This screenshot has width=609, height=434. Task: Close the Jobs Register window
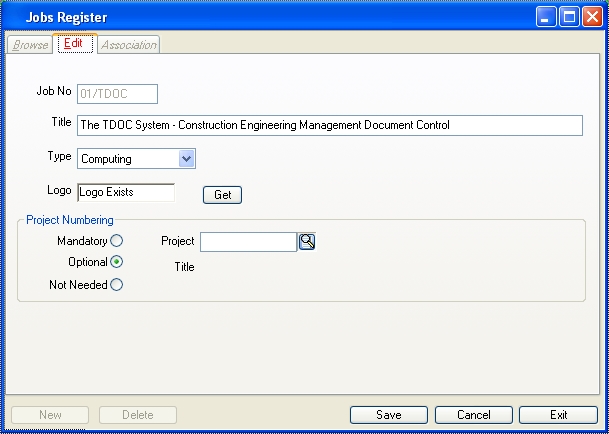click(593, 17)
